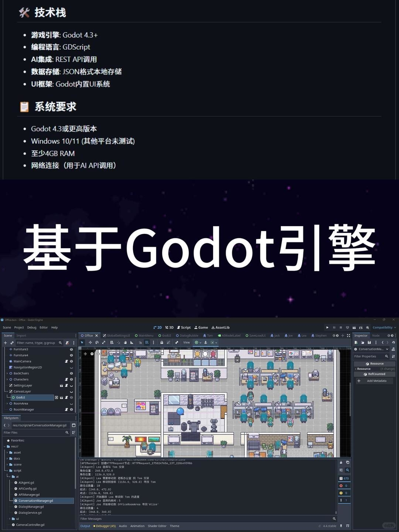The height and width of the screenshot is (532, 399).
Task: Instantiate child scene chain-link icon
Action: pyautogui.click(x=12, y=343)
